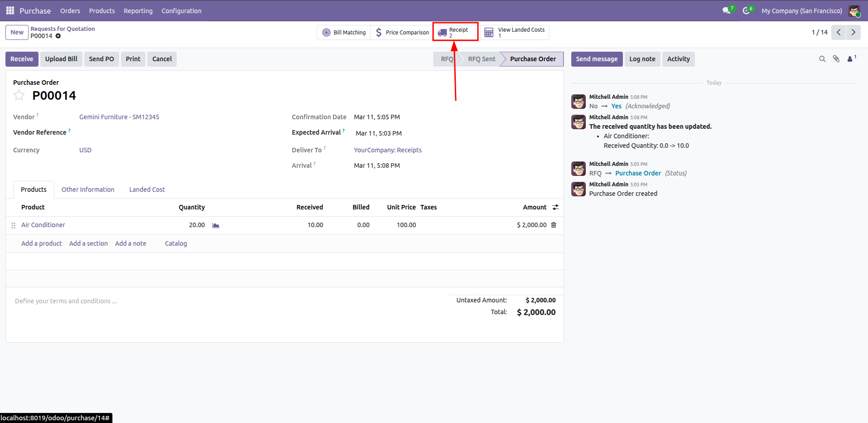Open the Configuration menu
868x423 pixels.
coord(181,10)
